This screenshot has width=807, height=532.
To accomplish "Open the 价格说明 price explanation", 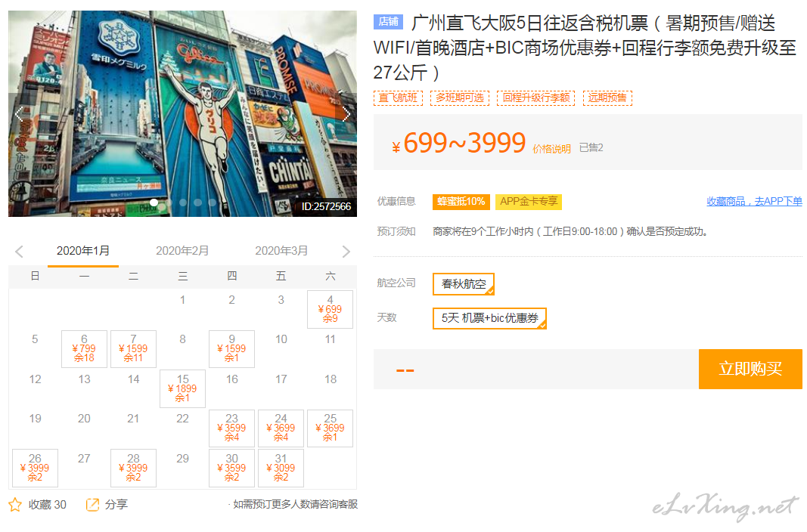I will pos(551,149).
